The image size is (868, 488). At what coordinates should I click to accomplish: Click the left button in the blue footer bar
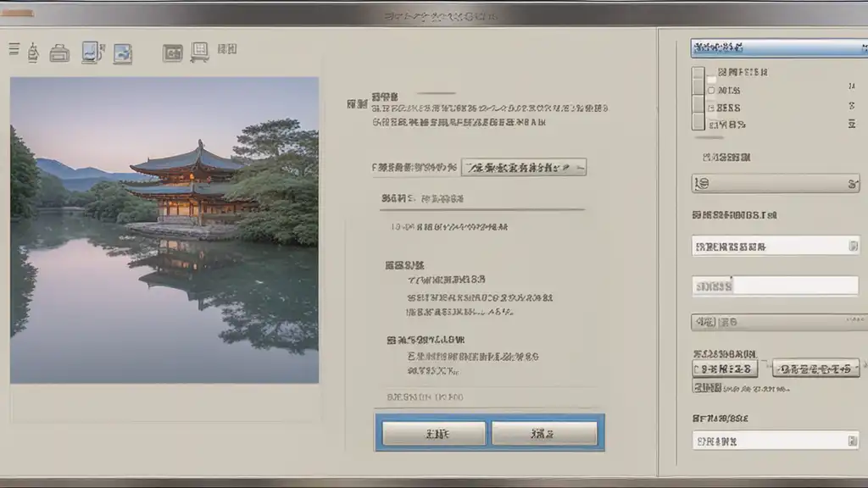pyautogui.click(x=434, y=433)
